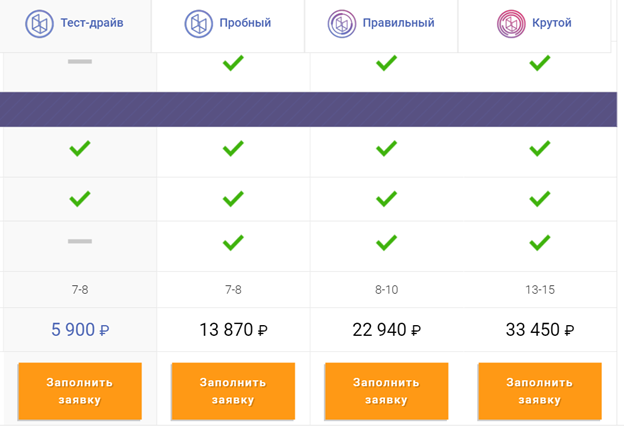Select the Пробный plan header
The height and width of the screenshot is (426, 624).
click(228, 25)
